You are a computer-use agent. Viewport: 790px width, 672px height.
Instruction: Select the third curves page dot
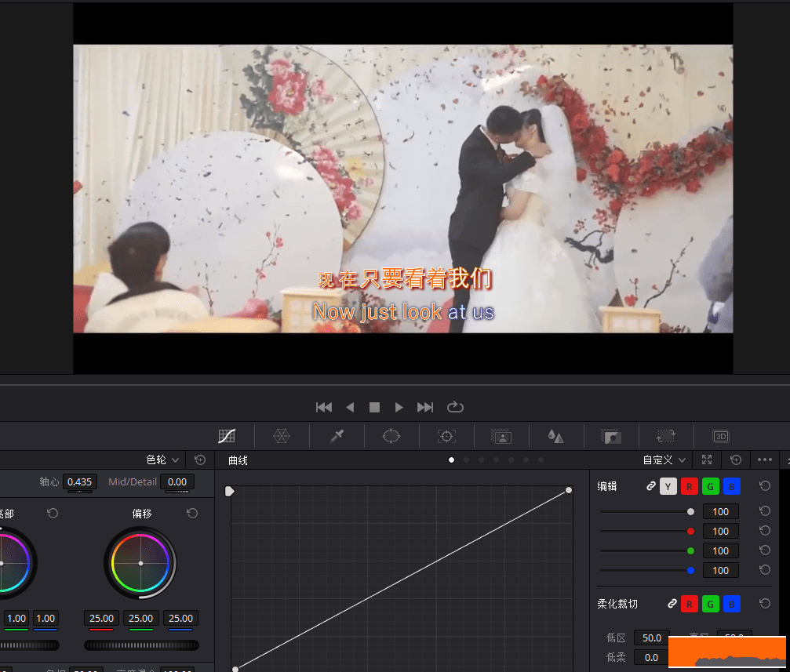pyautogui.click(x=481, y=460)
